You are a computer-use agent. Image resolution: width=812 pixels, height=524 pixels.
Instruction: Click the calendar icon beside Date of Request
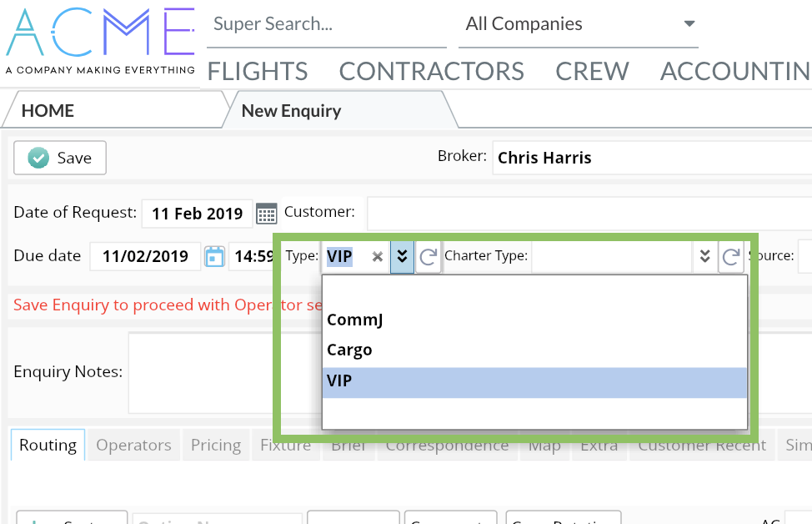click(x=266, y=214)
